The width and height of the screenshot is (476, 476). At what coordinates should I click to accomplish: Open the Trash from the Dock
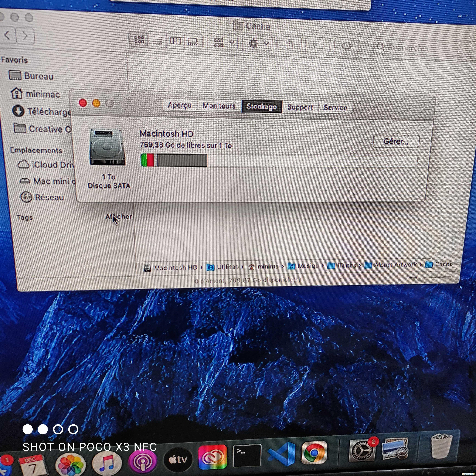442,446
